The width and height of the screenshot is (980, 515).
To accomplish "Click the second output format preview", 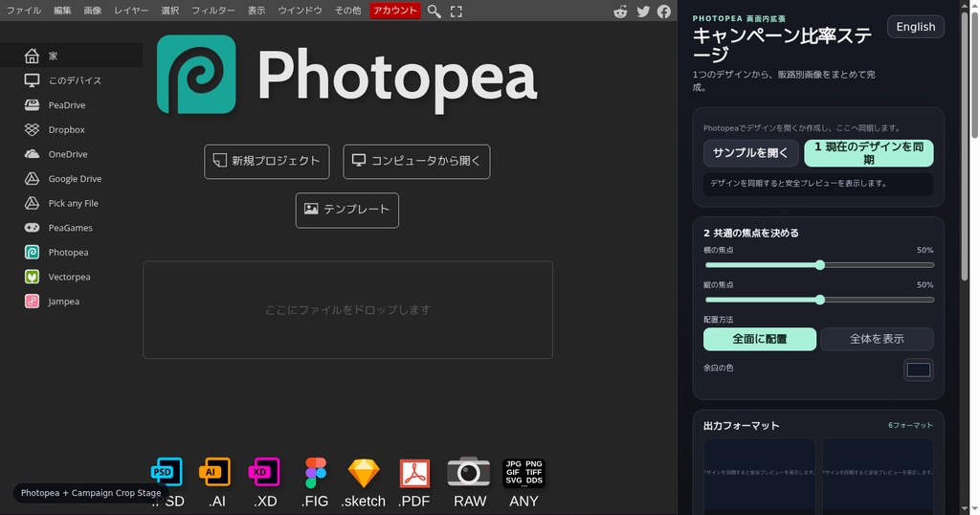I will click(878, 475).
